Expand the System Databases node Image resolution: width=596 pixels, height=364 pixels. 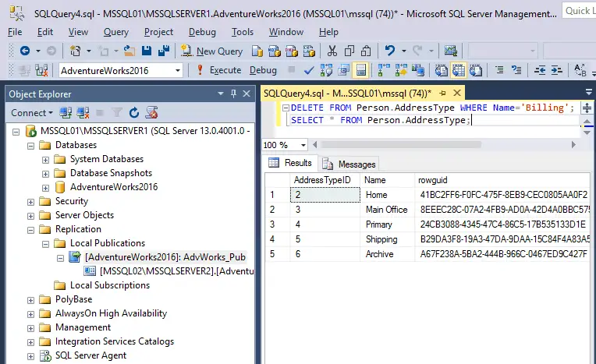pos(45,160)
